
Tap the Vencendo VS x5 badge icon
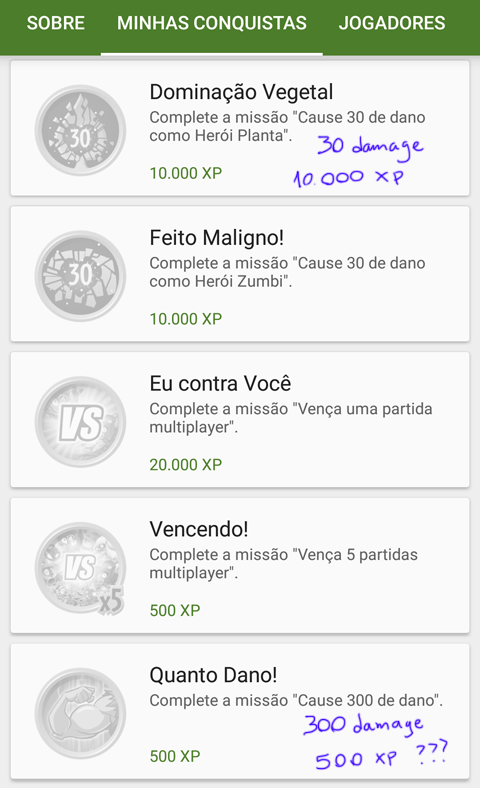click(x=80, y=568)
